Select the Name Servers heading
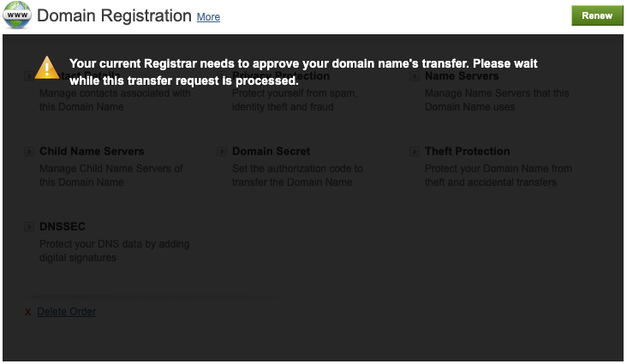This screenshot has height=364, width=627. pyautogui.click(x=462, y=76)
